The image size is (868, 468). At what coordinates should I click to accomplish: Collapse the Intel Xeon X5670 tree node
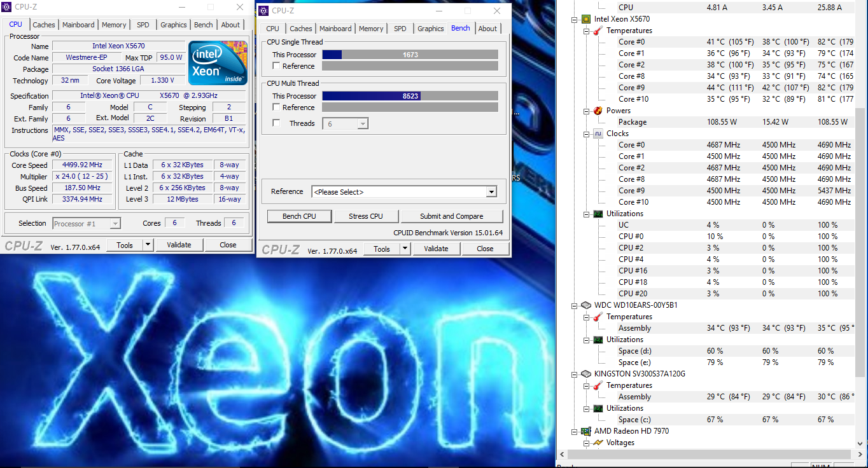pos(574,19)
